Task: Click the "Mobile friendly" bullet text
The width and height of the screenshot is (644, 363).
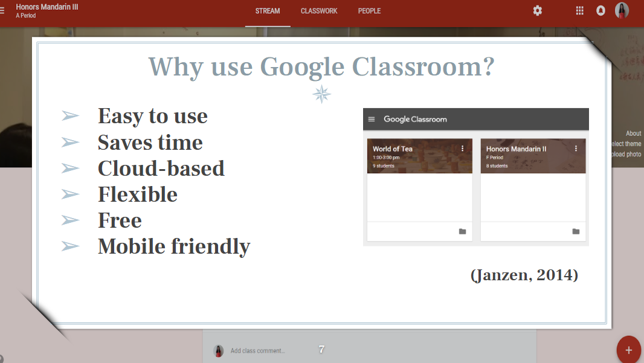Action: (x=174, y=246)
